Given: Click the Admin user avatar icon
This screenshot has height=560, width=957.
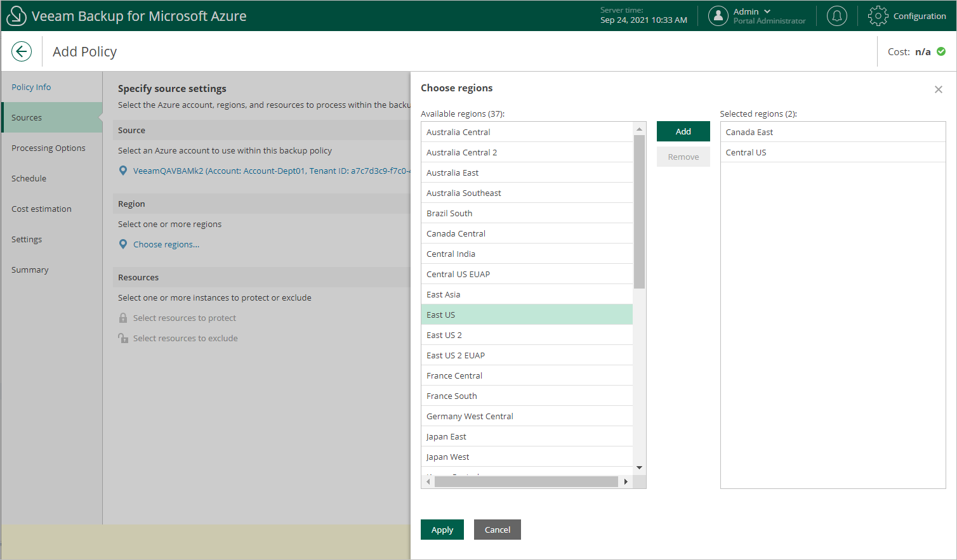Looking at the screenshot, I should point(718,16).
